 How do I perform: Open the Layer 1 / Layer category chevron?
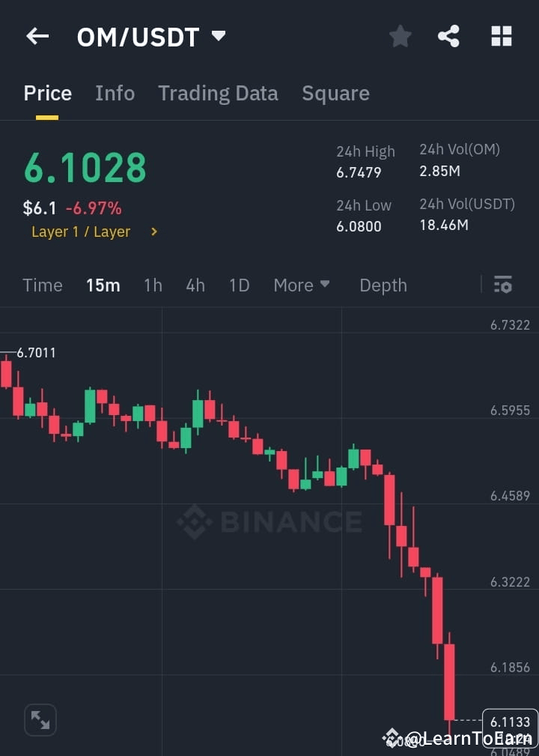tap(153, 232)
